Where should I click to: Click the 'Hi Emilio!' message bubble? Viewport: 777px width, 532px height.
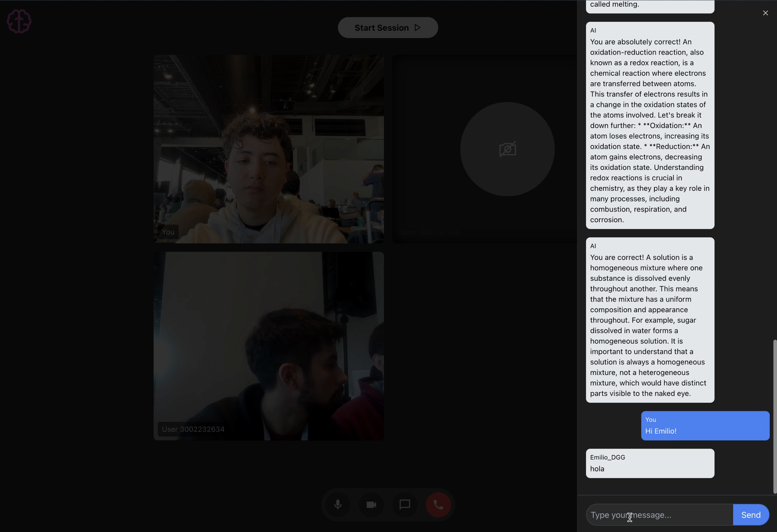pyautogui.click(x=705, y=425)
